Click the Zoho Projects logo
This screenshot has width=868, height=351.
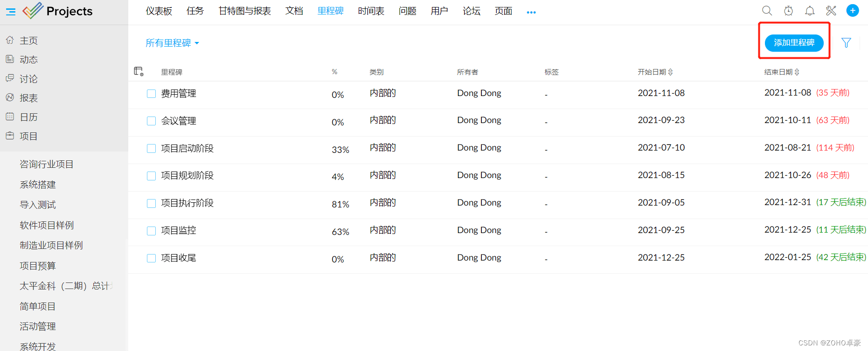pyautogui.click(x=58, y=11)
